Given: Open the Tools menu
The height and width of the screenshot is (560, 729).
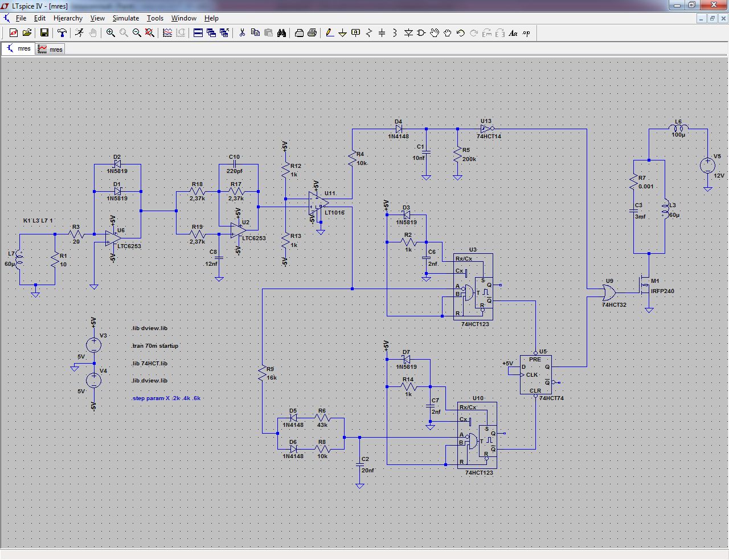Looking at the screenshot, I should [x=155, y=18].
